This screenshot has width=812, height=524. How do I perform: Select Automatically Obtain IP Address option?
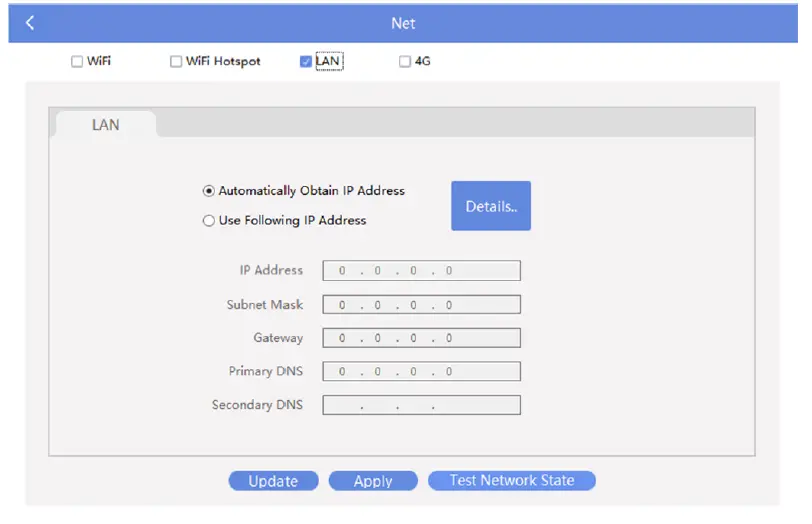click(209, 191)
